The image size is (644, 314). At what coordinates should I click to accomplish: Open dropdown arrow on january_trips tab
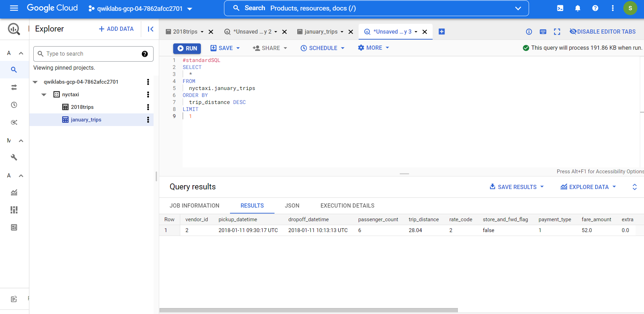(x=342, y=32)
